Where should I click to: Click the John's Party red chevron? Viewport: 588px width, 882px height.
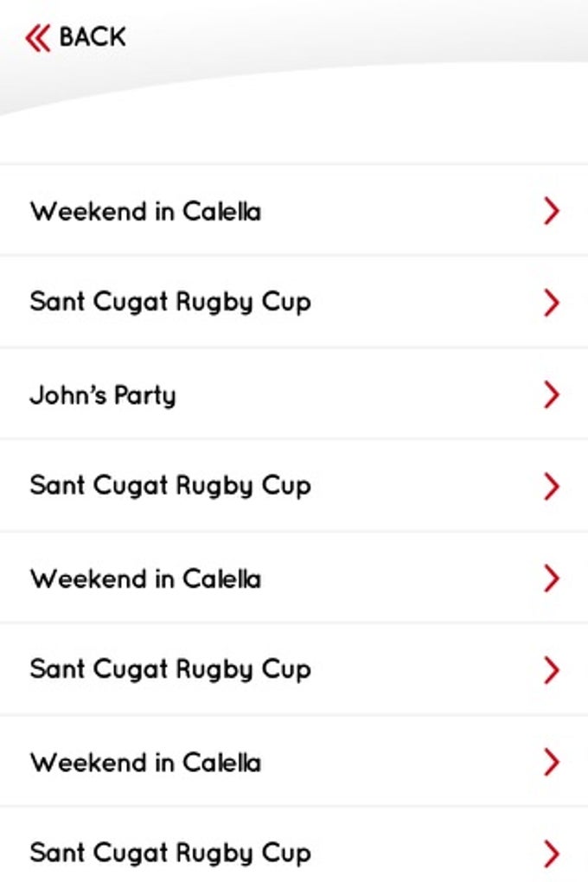click(x=551, y=394)
